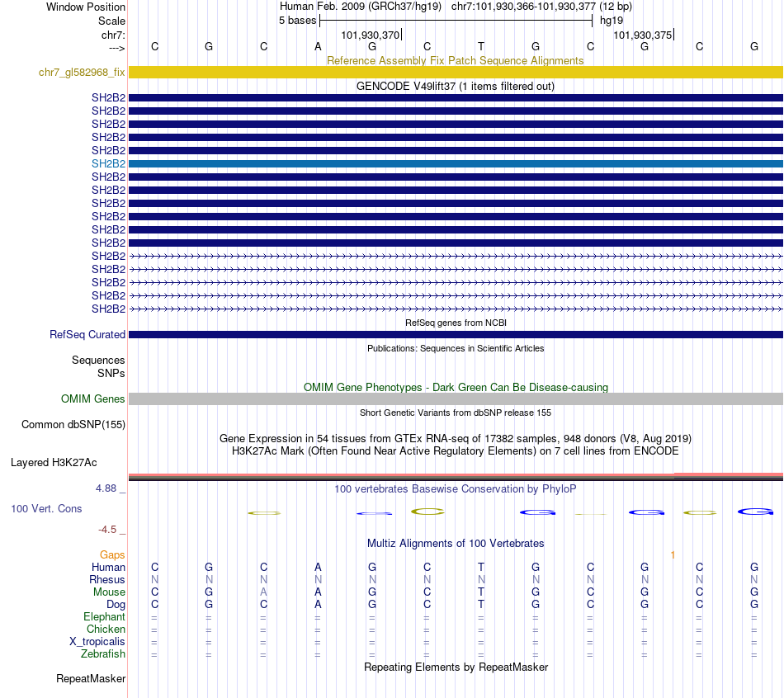Click the Common dbSNP(155) label

(x=73, y=425)
